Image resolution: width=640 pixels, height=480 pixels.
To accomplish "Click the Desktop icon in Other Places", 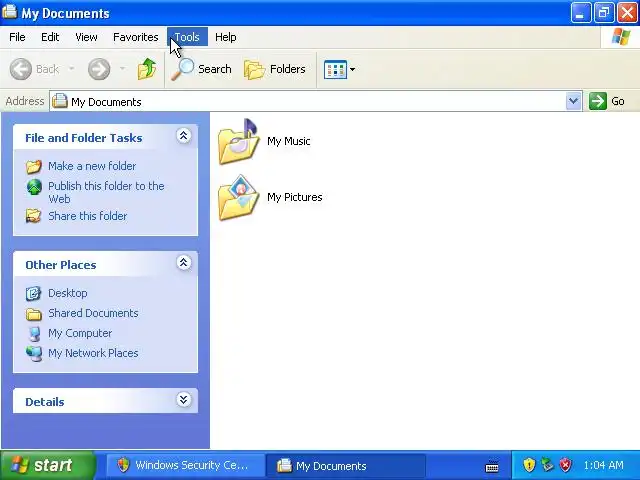I will (x=33, y=293).
